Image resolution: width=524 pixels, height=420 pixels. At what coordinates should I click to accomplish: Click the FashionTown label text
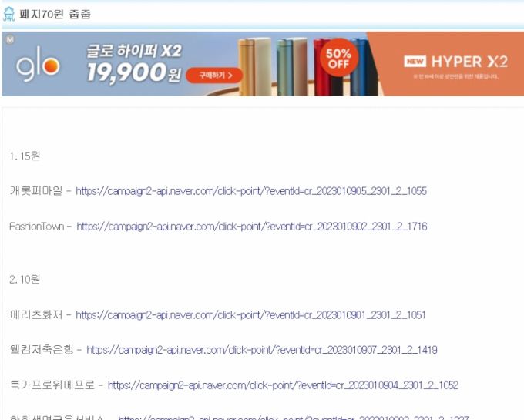click(x=37, y=227)
